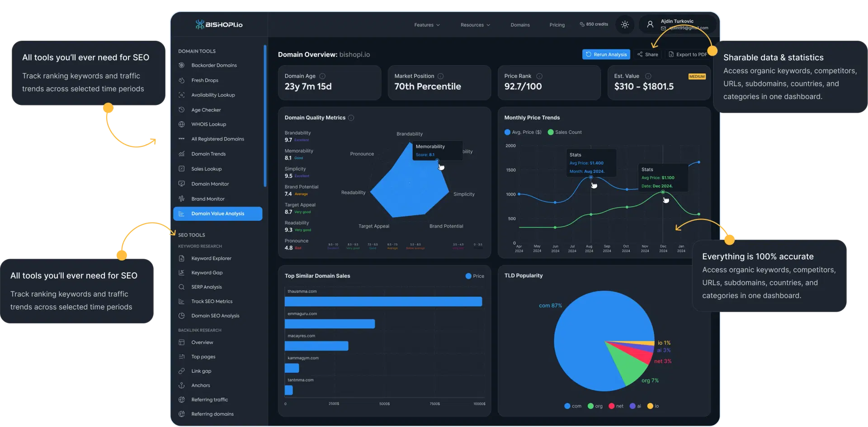Select the Top pages icon
This screenshot has width=868, height=427.
coord(181,357)
